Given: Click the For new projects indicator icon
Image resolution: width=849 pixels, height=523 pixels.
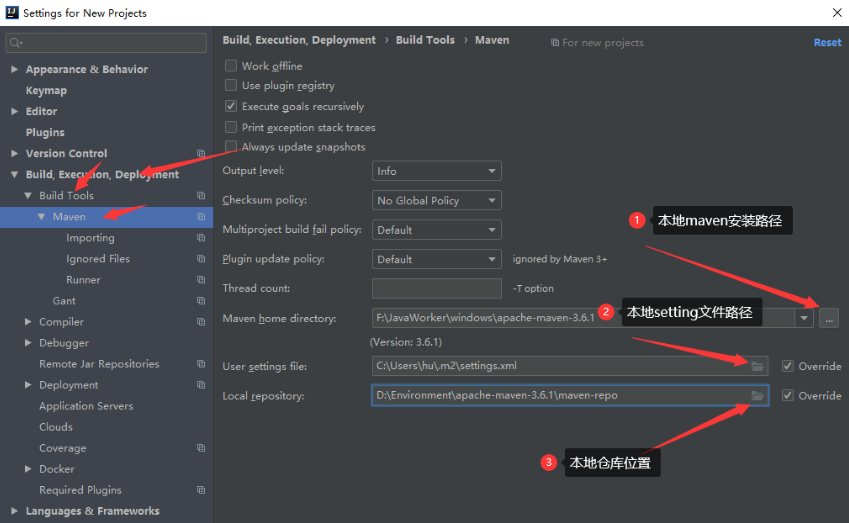Looking at the screenshot, I should click(555, 42).
